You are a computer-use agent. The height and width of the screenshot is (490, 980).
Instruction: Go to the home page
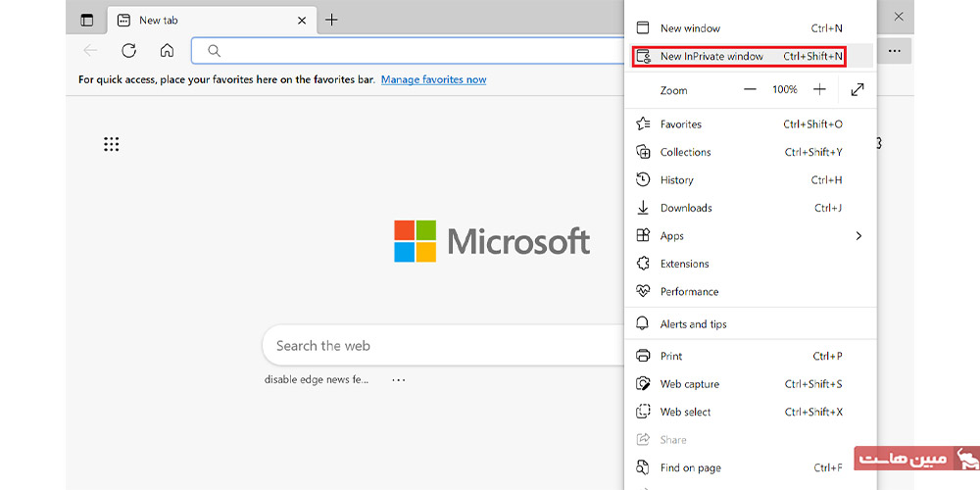pos(167,51)
